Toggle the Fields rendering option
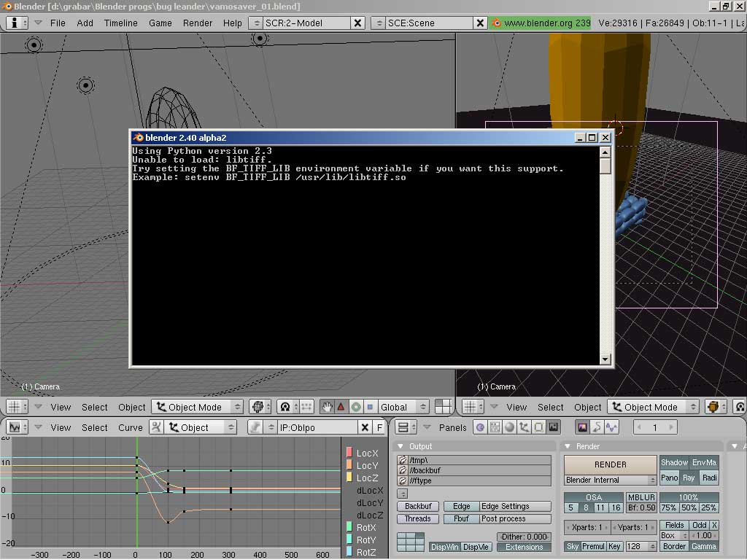The height and width of the screenshot is (560, 747). pos(674,525)
